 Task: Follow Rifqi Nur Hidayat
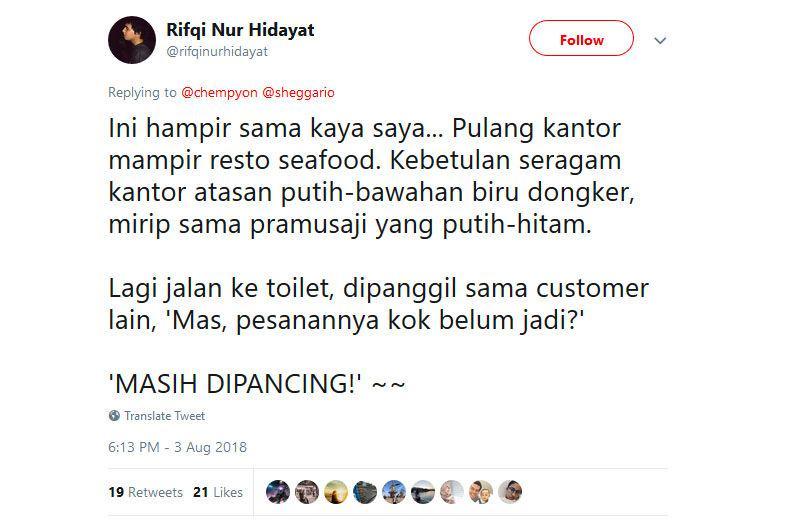click(x=581, y=38)
